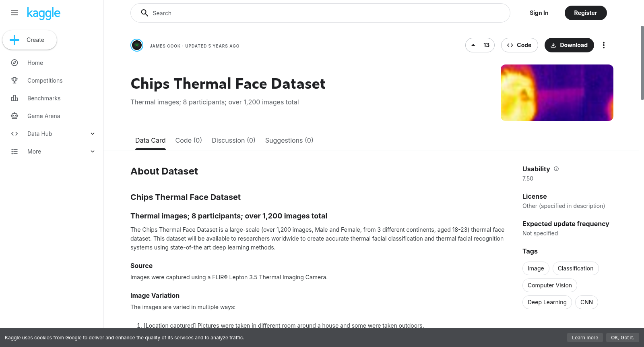
Task: Download the dataset
Action: click(x=569, y=45)
